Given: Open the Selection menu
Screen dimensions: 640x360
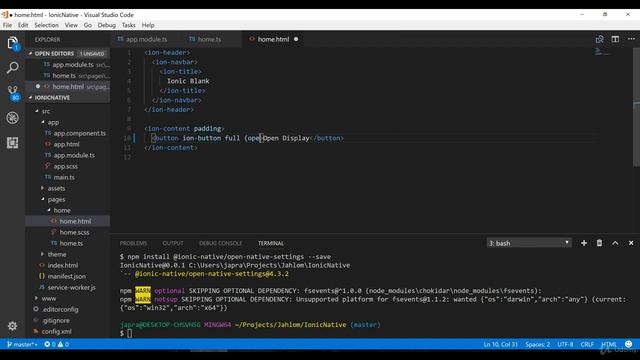Looking at the screenshot, I should (47, 25).
